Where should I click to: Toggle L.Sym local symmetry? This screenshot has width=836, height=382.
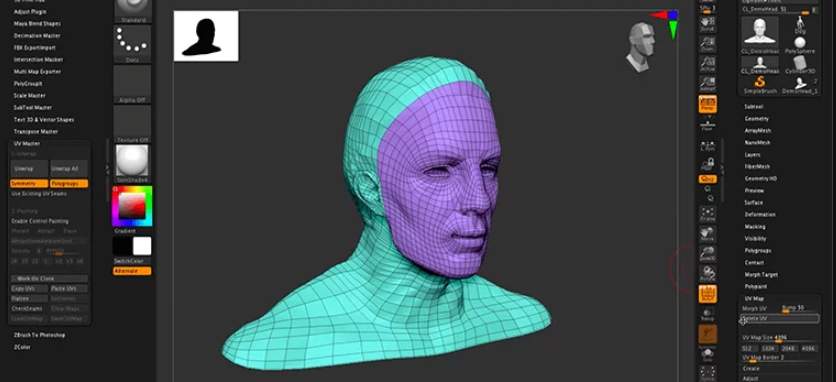(x=708, y=146)
